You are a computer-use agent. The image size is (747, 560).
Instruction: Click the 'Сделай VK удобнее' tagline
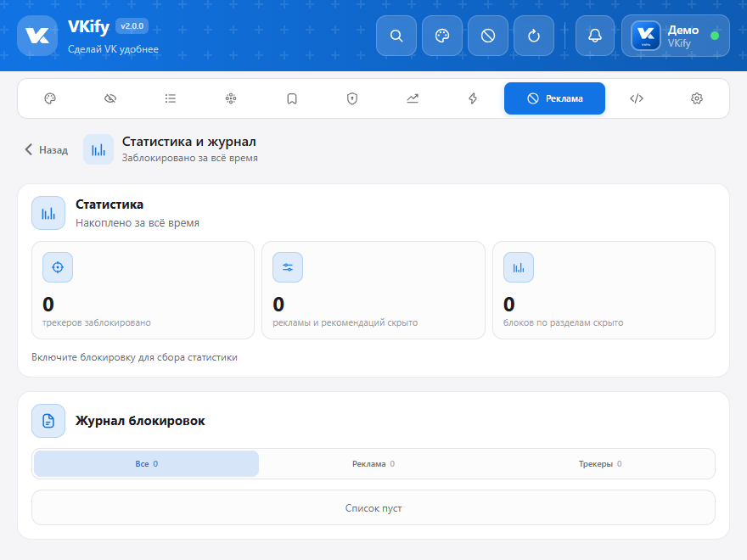pyautogui.click(x=113, y=49)
